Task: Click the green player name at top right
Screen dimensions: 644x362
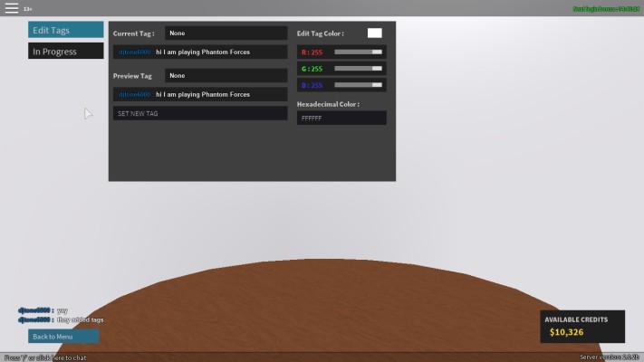Action: tap(605, 8)
